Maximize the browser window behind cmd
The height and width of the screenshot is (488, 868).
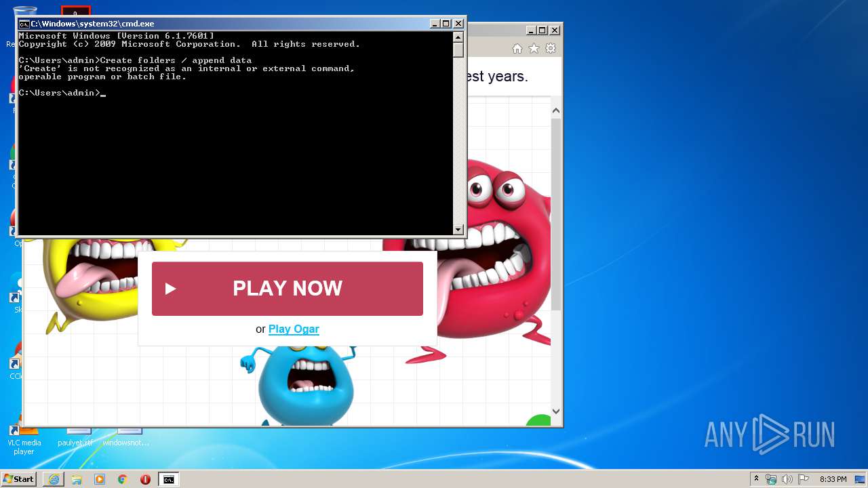click(x=542, y=30)
